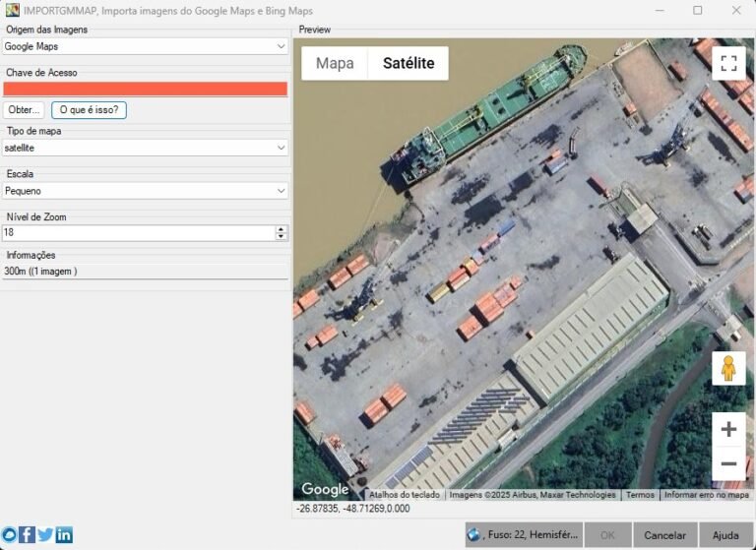This screenshot has height=550, width=756.
Task: Click the 'O que é isso?' button
Action: tap(89, 110)
